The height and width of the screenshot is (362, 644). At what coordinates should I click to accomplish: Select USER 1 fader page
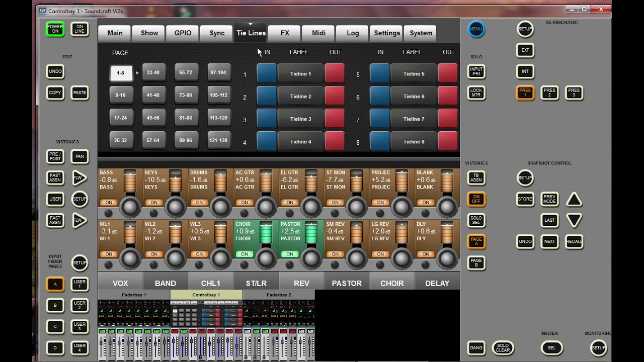pos(79,284)
